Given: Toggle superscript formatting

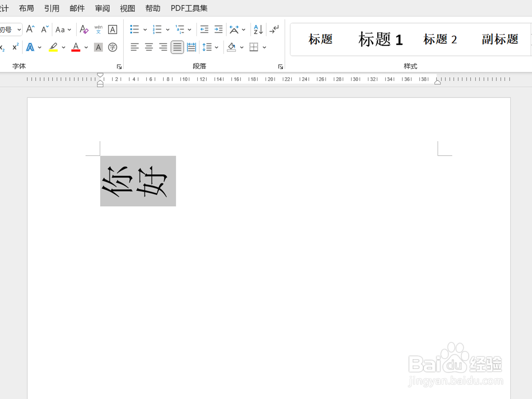Looking at the screenshot, I should 16,47.
